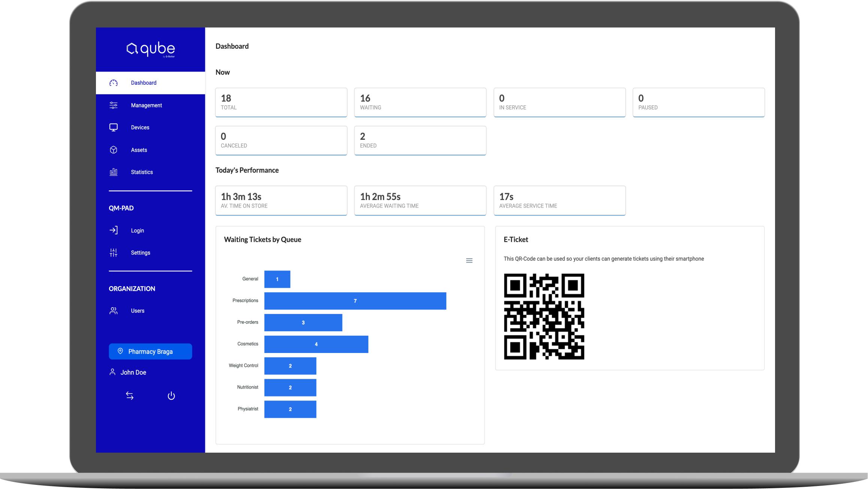Click the Average Waiting Time card
868x489 pixels.
pos(420,200)
